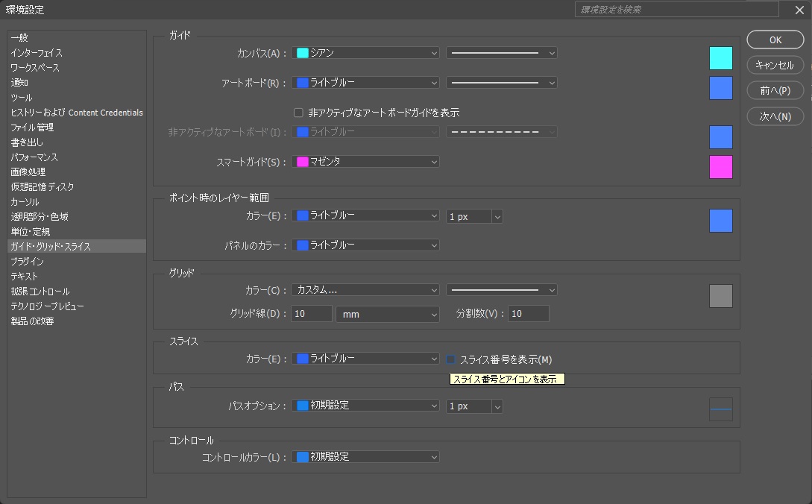Close the 環境設定 dialog
812x504 pixels.
(x=799, y=10)
